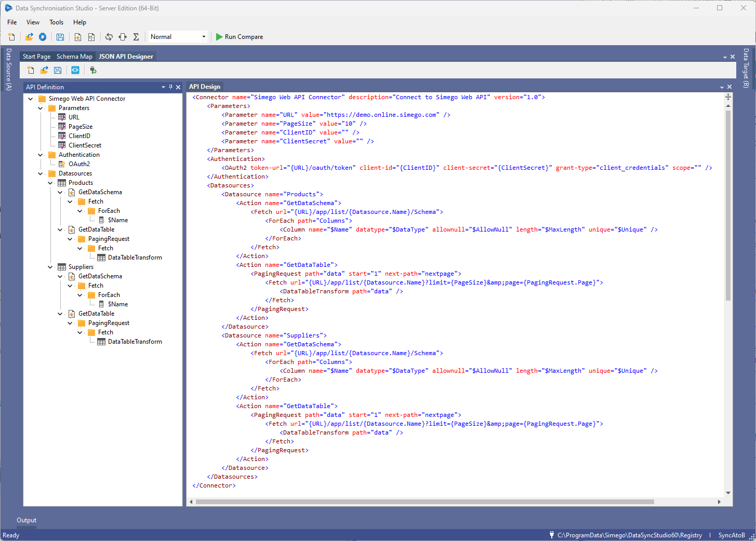Open the Data Target (B) side panel
Viewport: 756px width, 541px height.
click(746, 68)
